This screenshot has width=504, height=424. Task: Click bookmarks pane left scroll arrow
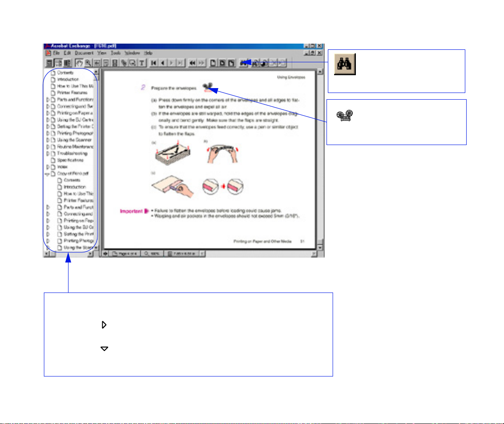coord(46,254)
